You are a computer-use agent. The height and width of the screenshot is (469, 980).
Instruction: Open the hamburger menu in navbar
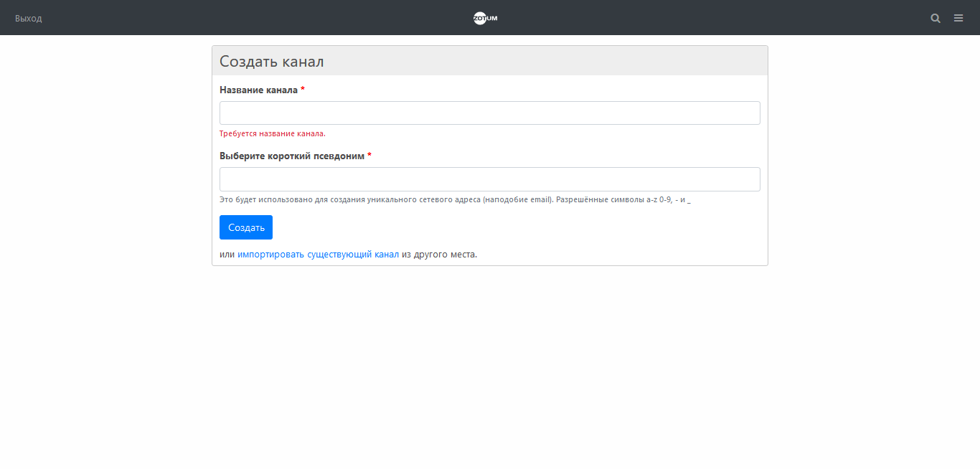click(958, 18)
